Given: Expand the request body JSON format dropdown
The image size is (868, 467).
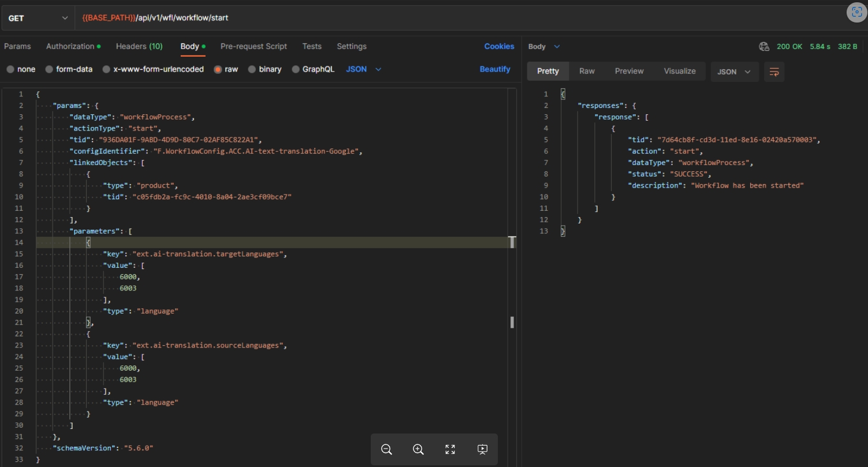Looking at the screenshot, I should click(363, 69).
